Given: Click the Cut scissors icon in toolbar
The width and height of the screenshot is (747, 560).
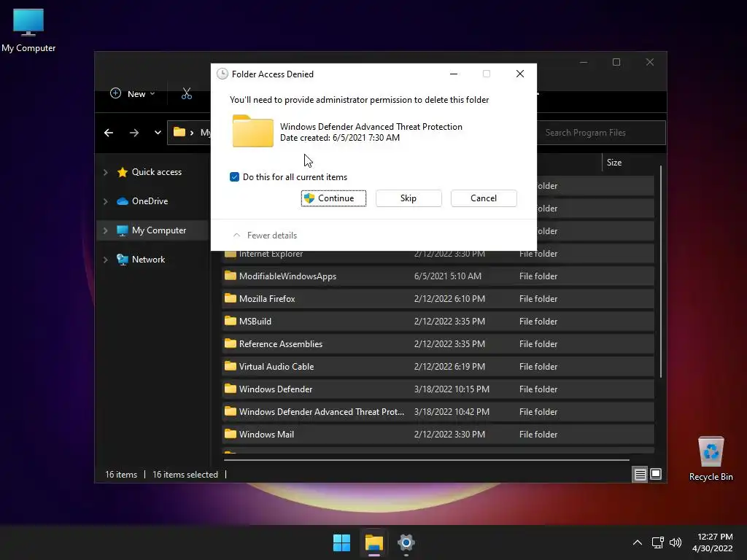Looking at the screenshot, I should coord(186,94).
